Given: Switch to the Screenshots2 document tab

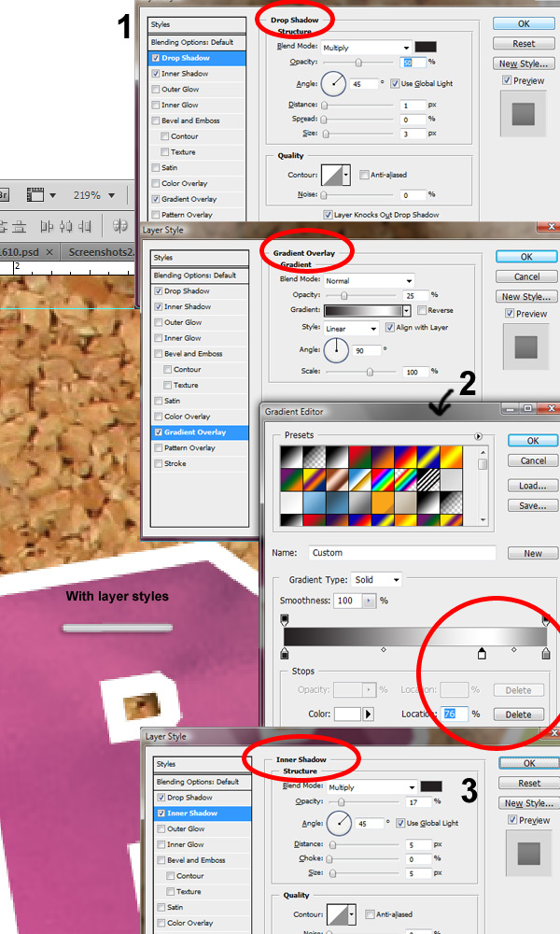Looking at the screenshot, I should point(101,252).
